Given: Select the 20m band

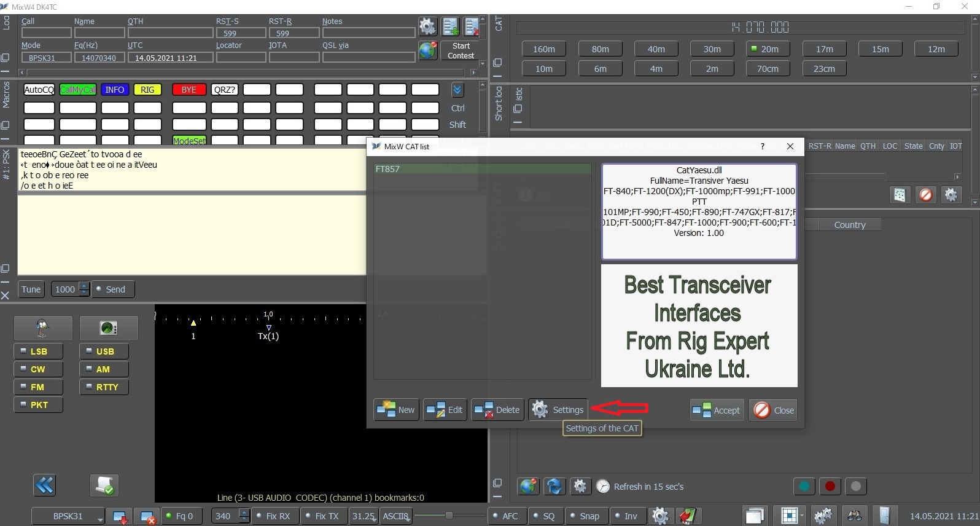Looking at the screenshot, I should click(x=768, y=49).
